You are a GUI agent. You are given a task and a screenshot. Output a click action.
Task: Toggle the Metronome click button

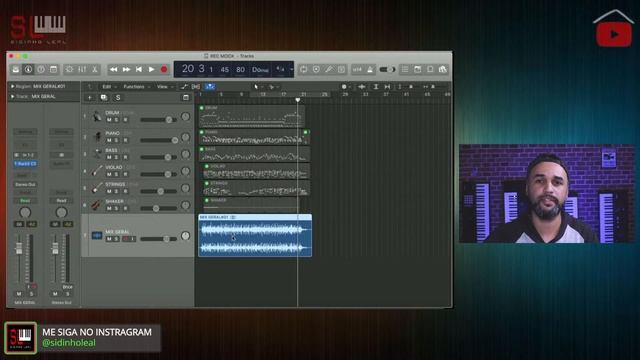(370, 69)
